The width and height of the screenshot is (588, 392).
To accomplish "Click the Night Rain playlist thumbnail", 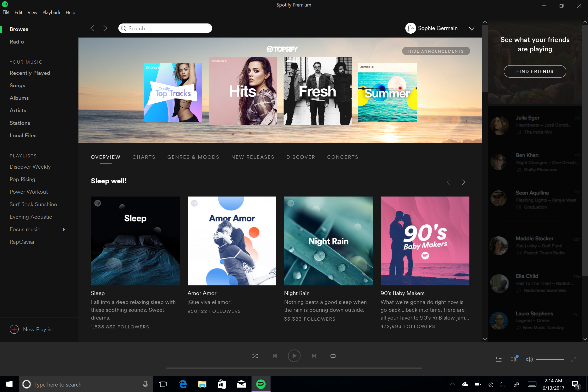I will tap(328, 241).
